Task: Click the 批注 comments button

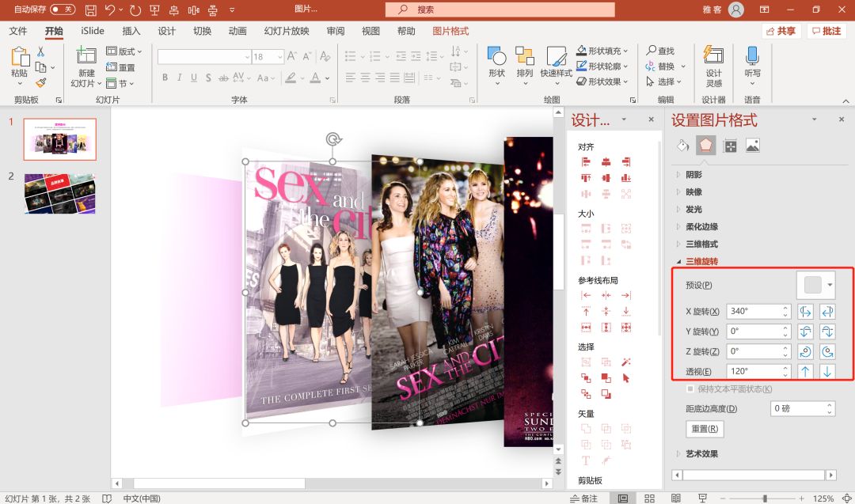Action: [x=826, y=31]
